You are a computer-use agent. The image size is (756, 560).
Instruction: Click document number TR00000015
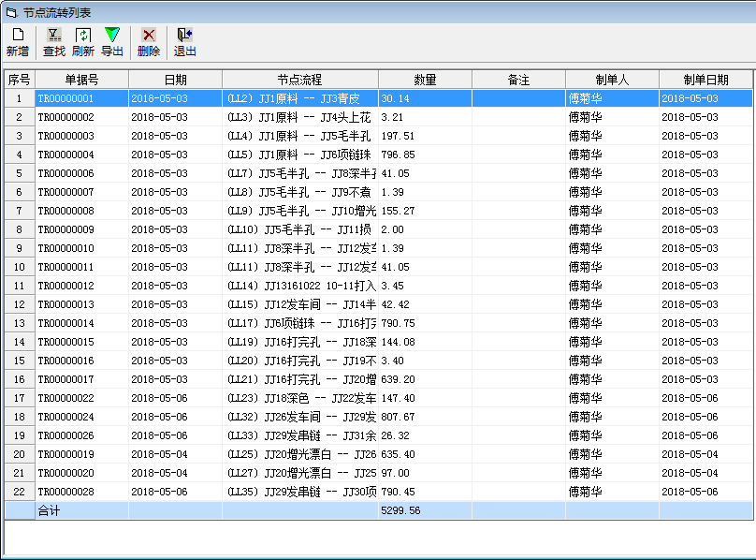pos(82,343)
